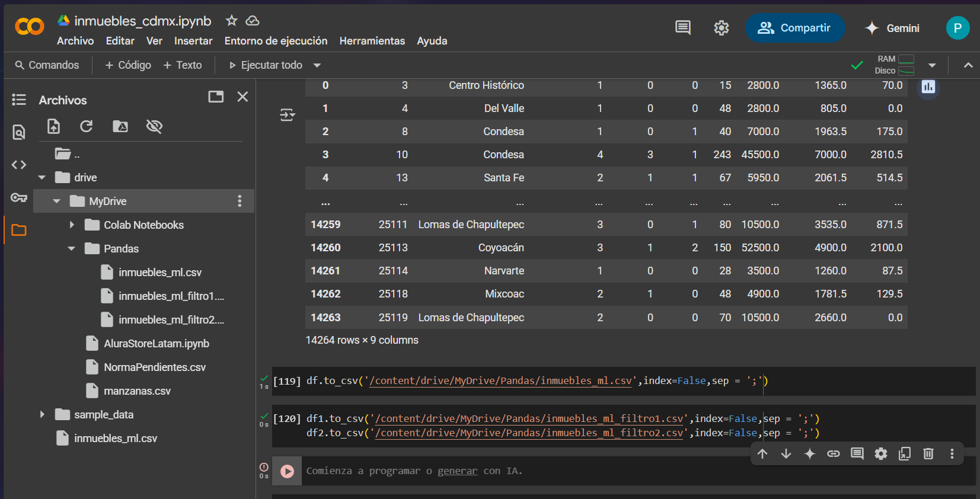
Task: Add a comment to the cell
Action: point(857,453)
